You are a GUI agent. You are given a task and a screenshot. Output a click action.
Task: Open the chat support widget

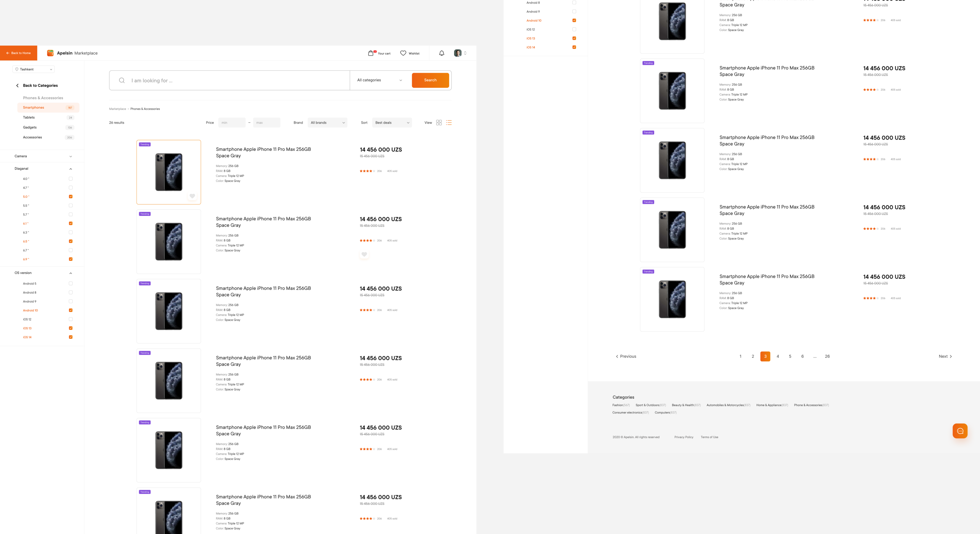pyautogui.click(x=960, y=431)
